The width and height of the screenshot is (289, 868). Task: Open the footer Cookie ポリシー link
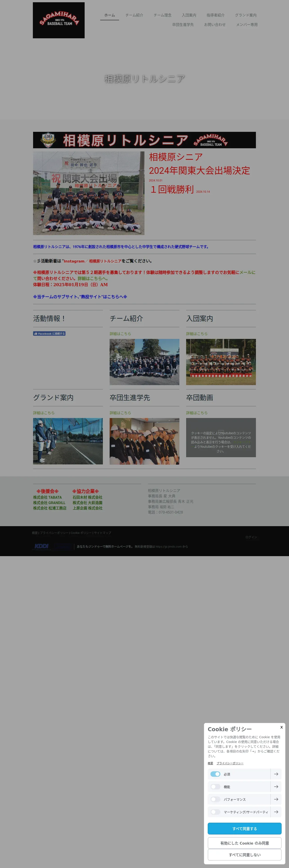point(81,533)
